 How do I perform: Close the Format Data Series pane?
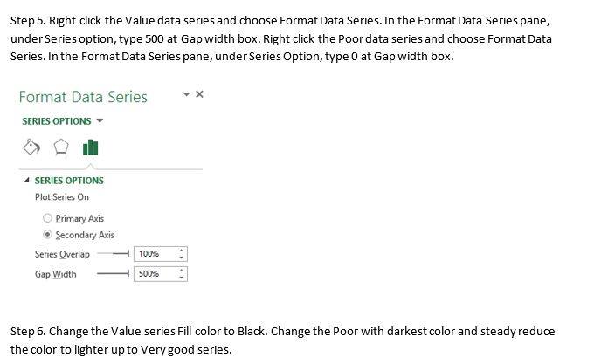(199, 94)
